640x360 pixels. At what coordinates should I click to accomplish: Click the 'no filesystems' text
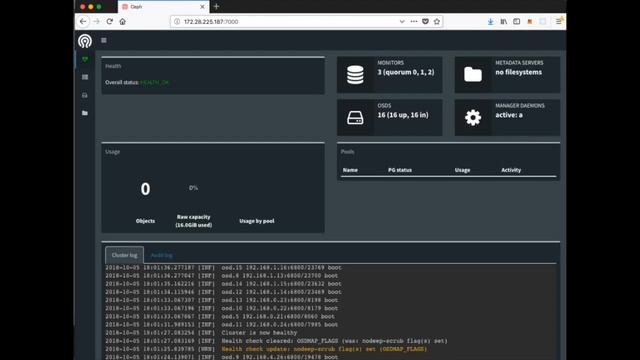point(519,72)
